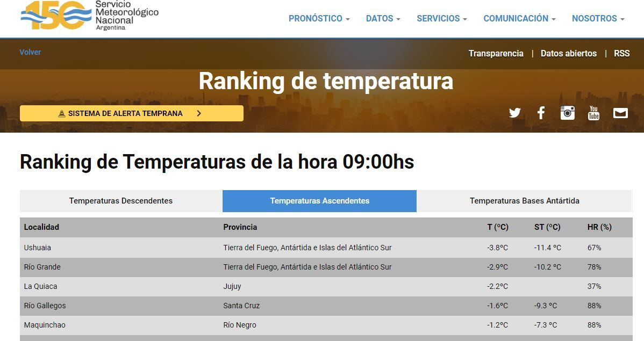Open the COMUNICACIÓN dropdown menu
The width and height of the screenshot is (644, 341).
click(519, 18)
